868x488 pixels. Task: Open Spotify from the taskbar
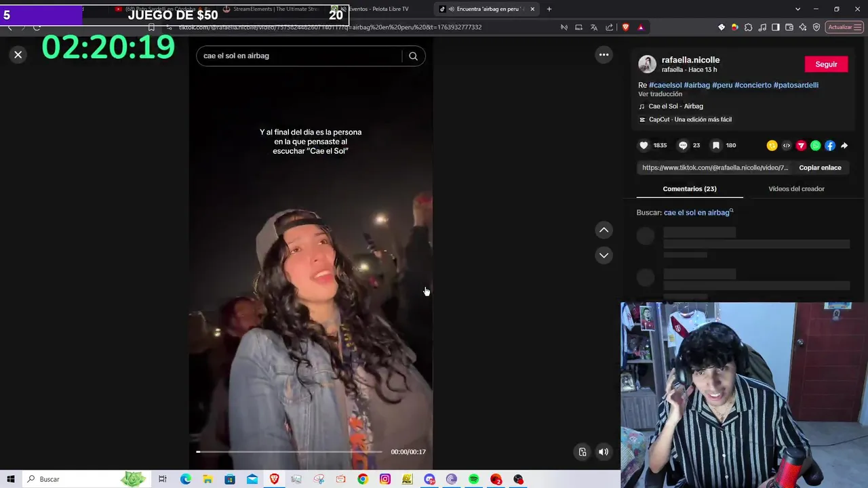474,479
